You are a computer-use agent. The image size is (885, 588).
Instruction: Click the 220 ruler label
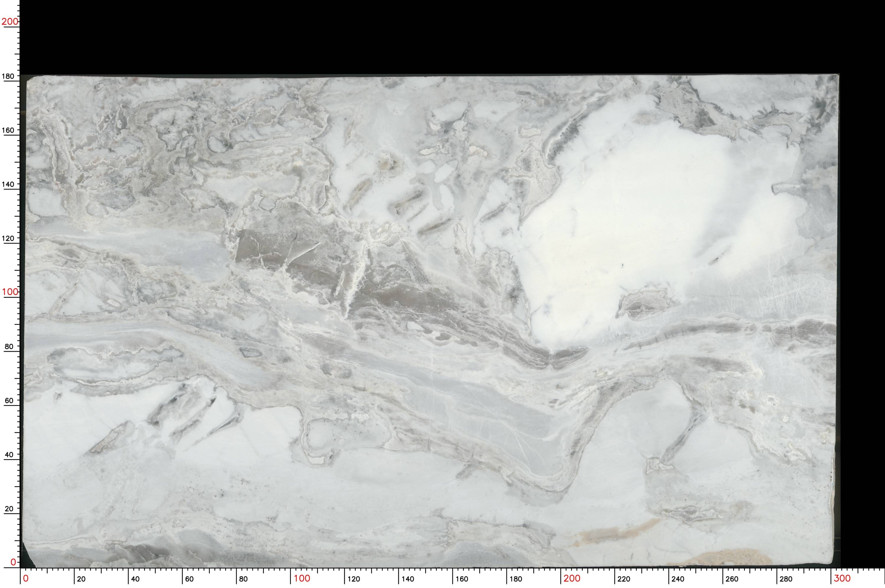(624, 579)
